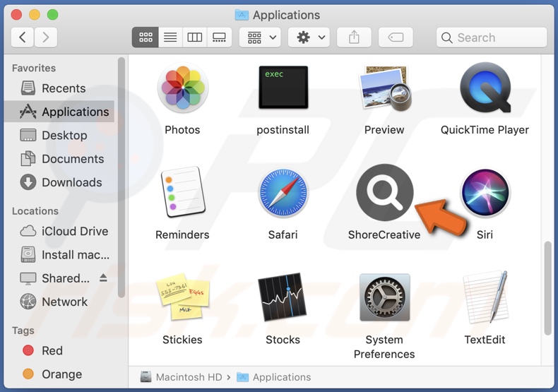Click the ShoreCreative label text
This screenshot has width=558, height=392.
[x=384, y=234]
